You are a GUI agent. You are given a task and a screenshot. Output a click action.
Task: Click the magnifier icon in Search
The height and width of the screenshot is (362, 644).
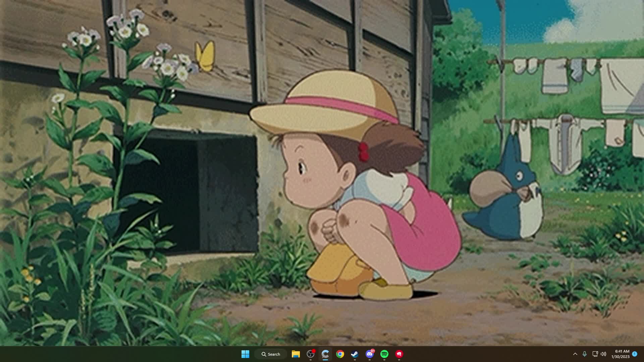click(x=264, y=354)
